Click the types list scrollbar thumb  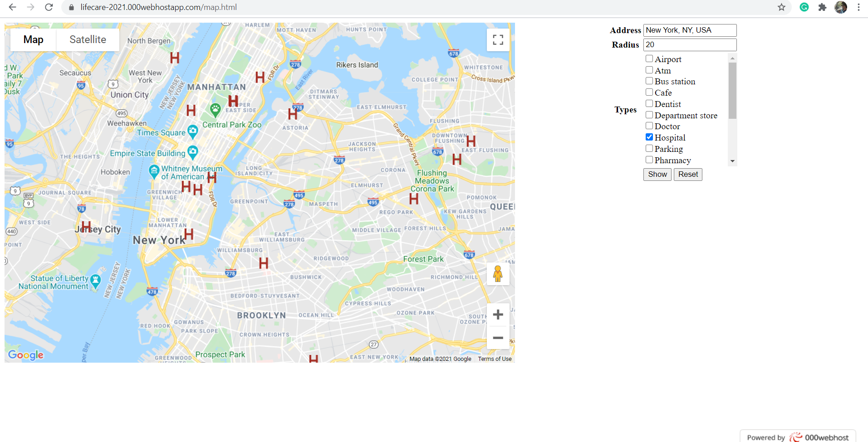click(x=732, y=91)
